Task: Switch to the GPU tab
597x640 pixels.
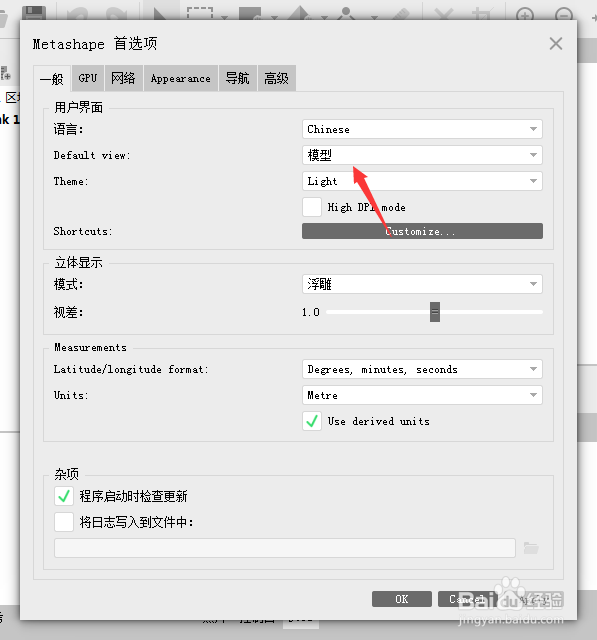Action: [88, 78]
